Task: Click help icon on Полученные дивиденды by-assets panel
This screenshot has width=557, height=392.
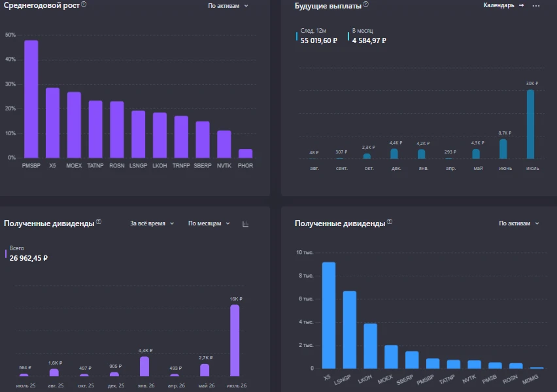Action: click(x=390, y=221)
